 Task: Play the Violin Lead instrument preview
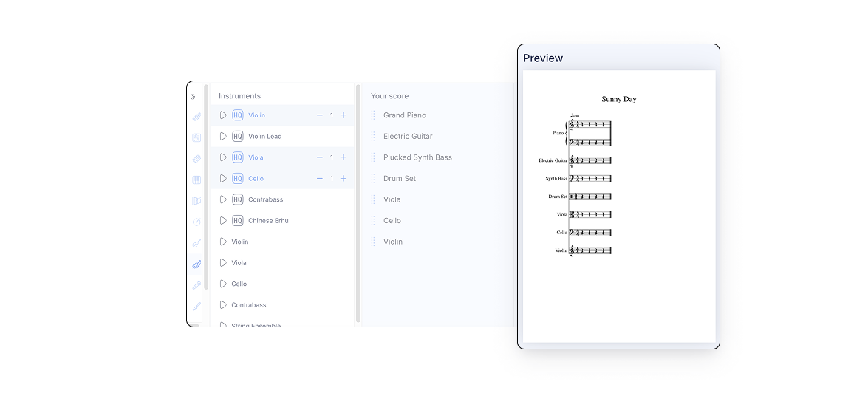click(223, 137)
